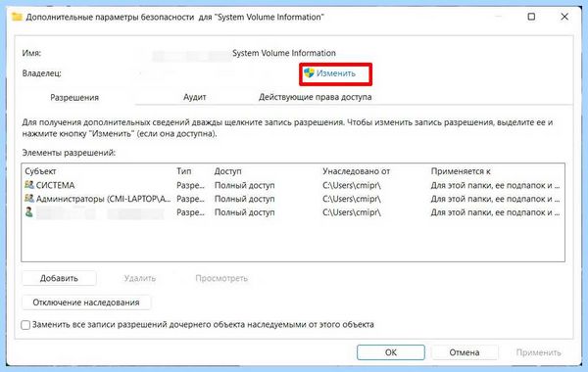
Task: Click Отключение наследования button
Action: pyautogui.click(x=86, y=302)
